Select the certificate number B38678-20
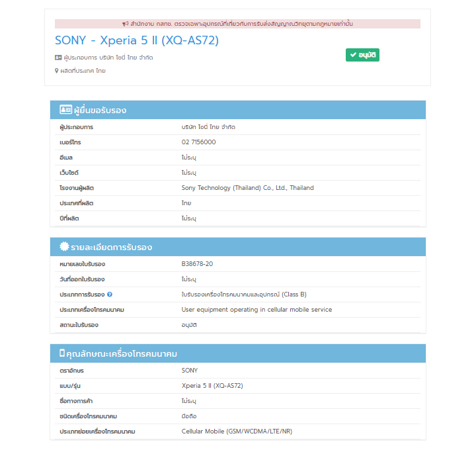 pyautogui.click(x=197, y=264)
